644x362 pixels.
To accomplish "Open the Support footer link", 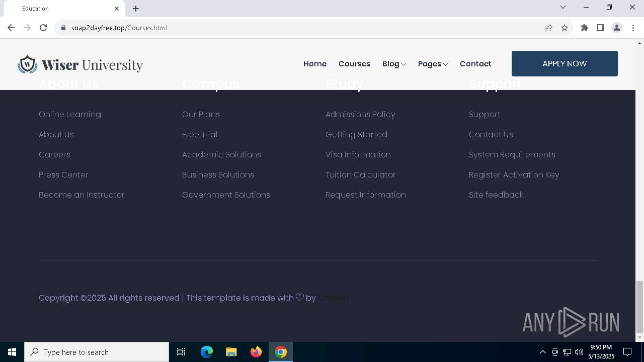I will (x=485, y=115).
